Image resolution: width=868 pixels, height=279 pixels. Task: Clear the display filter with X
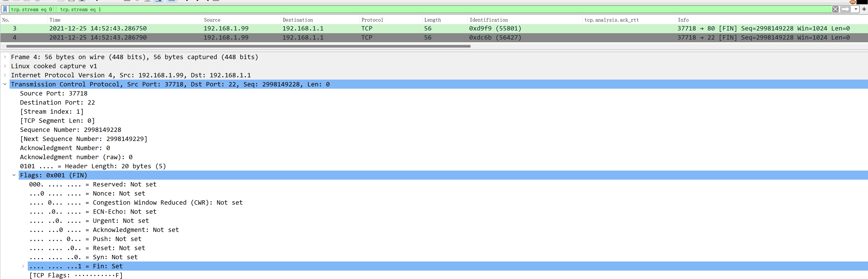click(835, 9)
